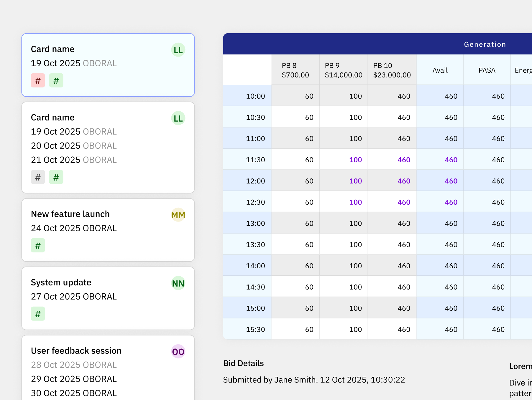Select the PB 9 $14,000.00 column header
Viewport: 532px width, 400px height.
click(344, 70)
